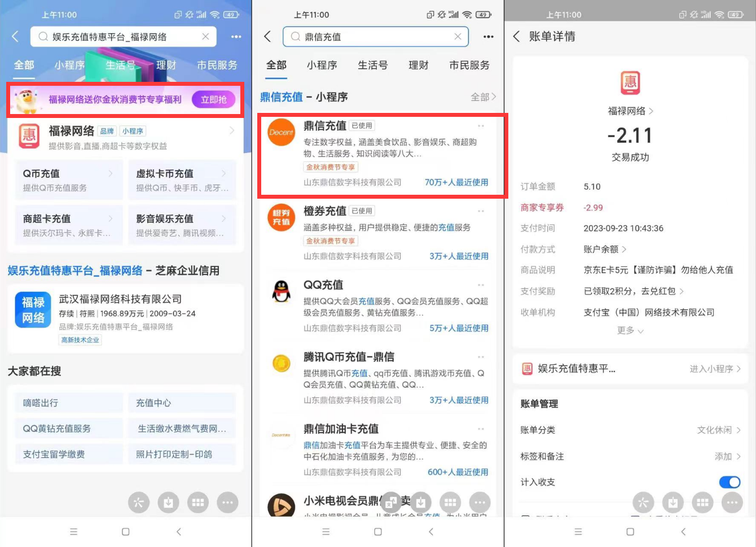This screenshot has width=756, height=547.
Task: Search suggestion 支付宝留学缴费
Action: (x=69, y=454)
